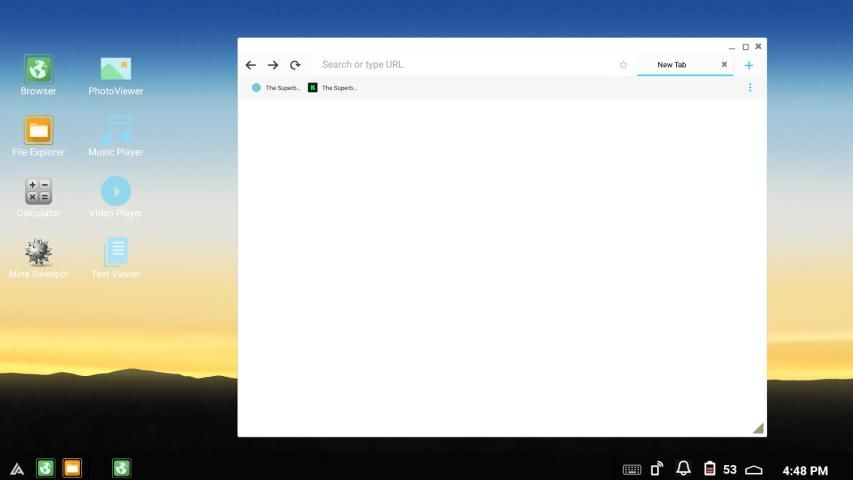Open notifications bell in taskbar
Screen dimensions: 853x480
(x=684, y=469)
